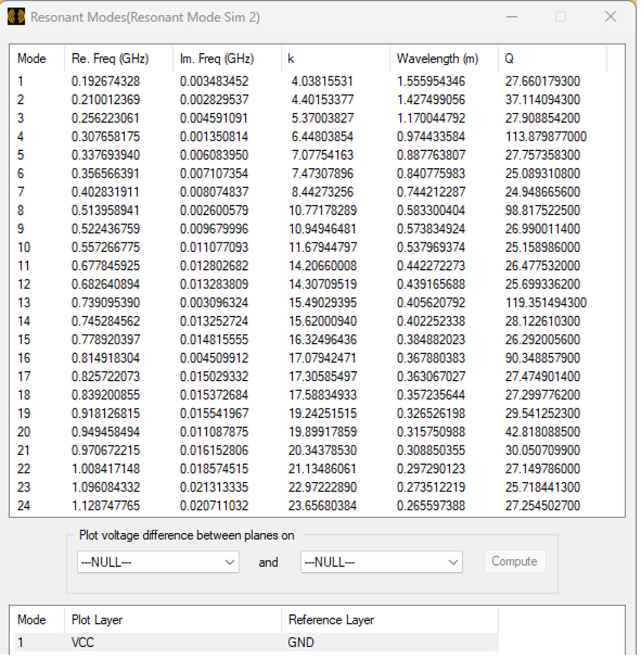
Task: Select mode 5 row with frequency 0.337693940
Action: [x=310, y=155]
